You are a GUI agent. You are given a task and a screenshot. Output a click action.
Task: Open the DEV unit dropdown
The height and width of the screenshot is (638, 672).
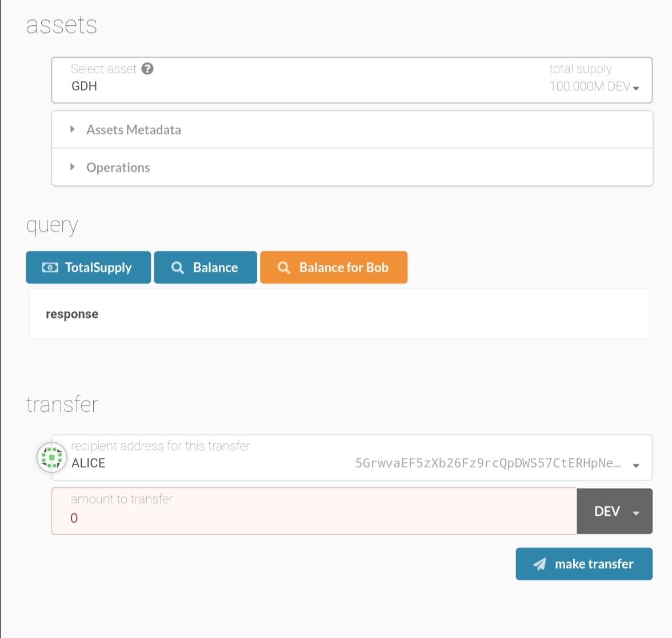[x=615, y=511]
